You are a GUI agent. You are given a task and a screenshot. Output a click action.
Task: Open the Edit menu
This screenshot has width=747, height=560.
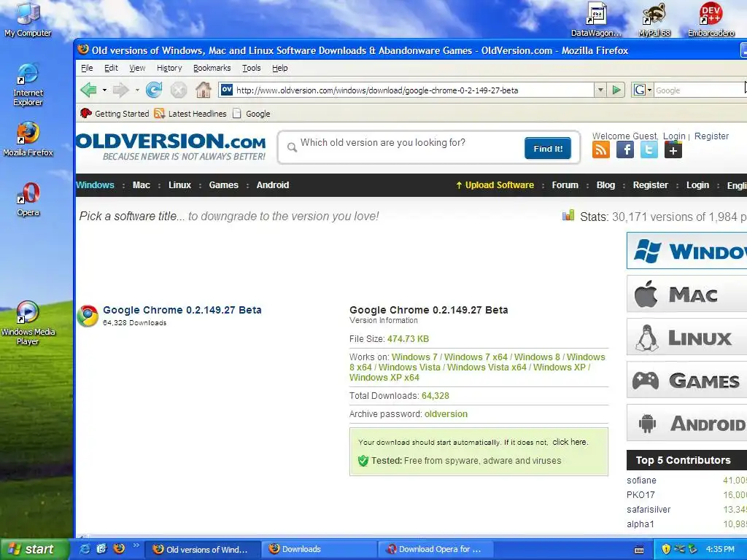pyautogui.click(x=111, y=68)
